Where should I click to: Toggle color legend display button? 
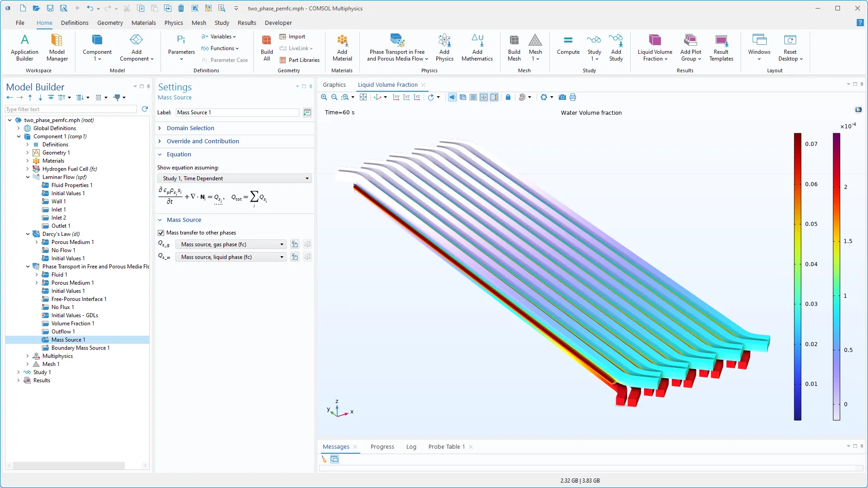pyautogui.click(x=494, y=97)
